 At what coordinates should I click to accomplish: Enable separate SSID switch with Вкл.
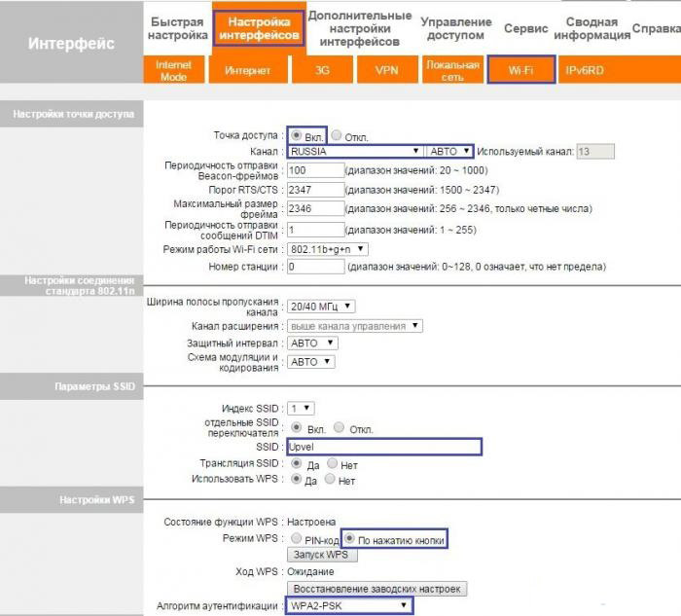(296, 427)
